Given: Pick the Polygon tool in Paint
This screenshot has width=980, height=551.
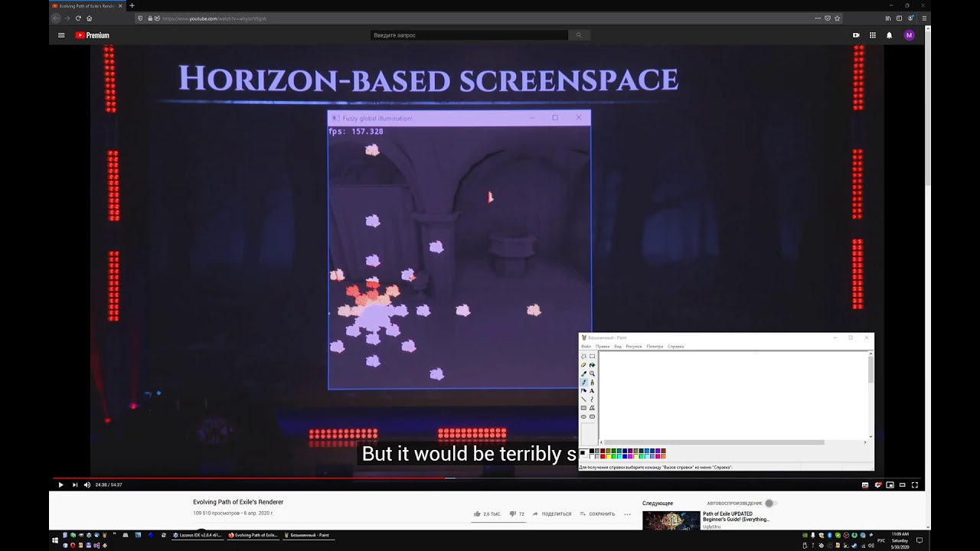Looking at the screenshot, I should point(592,408).
